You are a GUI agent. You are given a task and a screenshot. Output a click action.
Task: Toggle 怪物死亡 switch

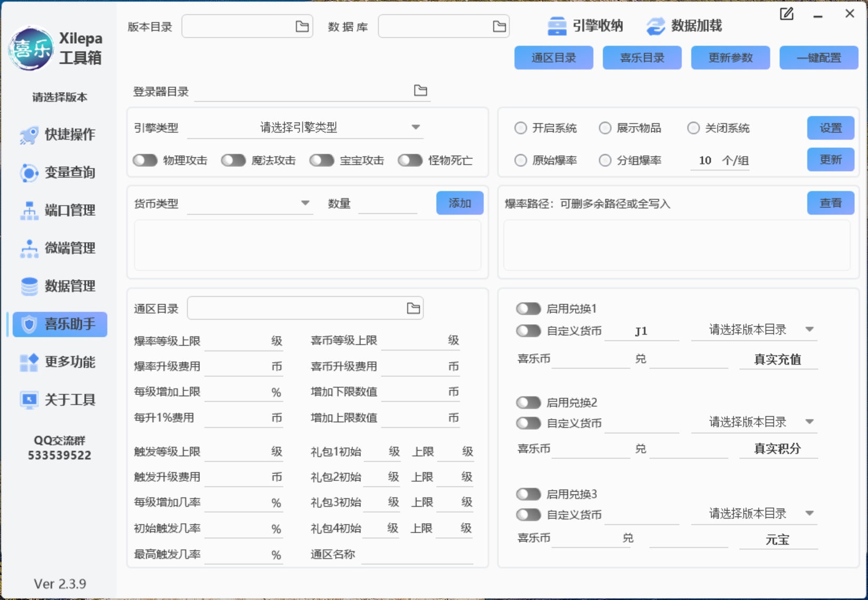[410, 160]
